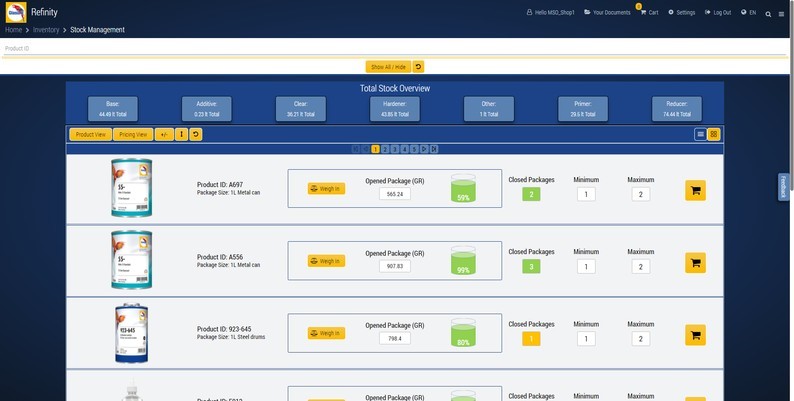
Task: Edit opened package weight 798.4
Action: [395, 338]
